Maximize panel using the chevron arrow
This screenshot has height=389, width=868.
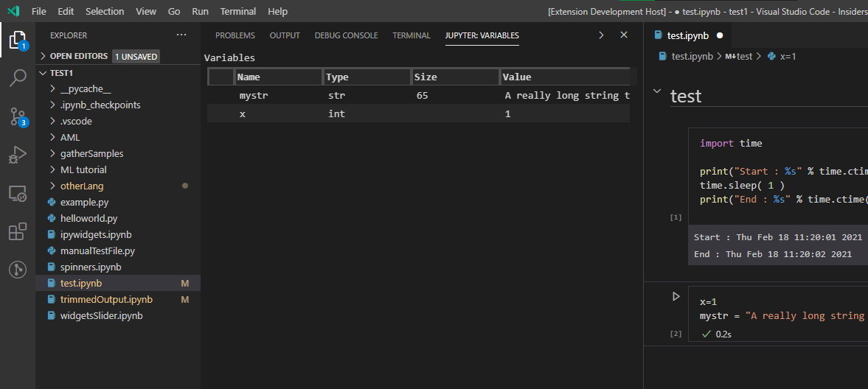(601, 35)
